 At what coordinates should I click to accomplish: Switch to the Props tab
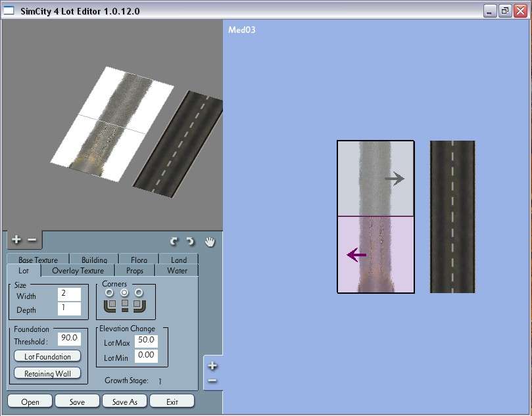(135, 271)
